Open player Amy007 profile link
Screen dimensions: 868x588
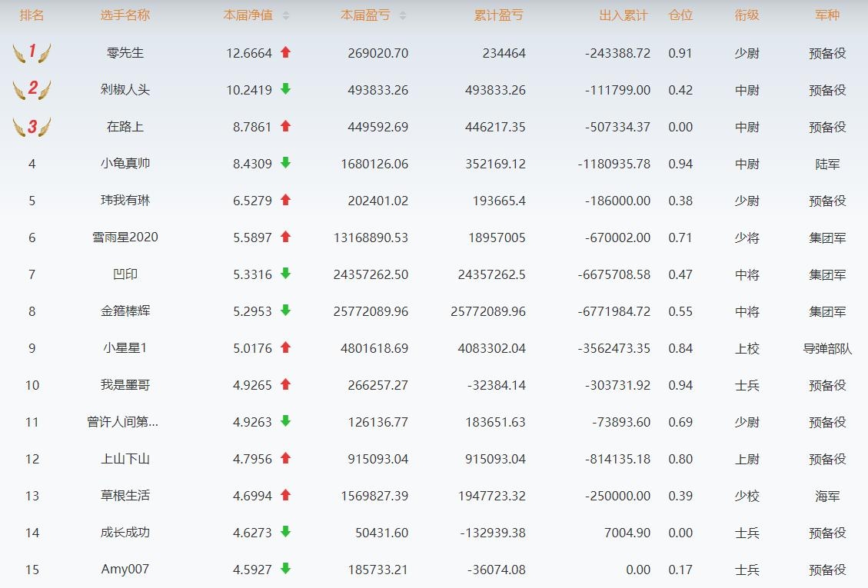tap(125, 569)
